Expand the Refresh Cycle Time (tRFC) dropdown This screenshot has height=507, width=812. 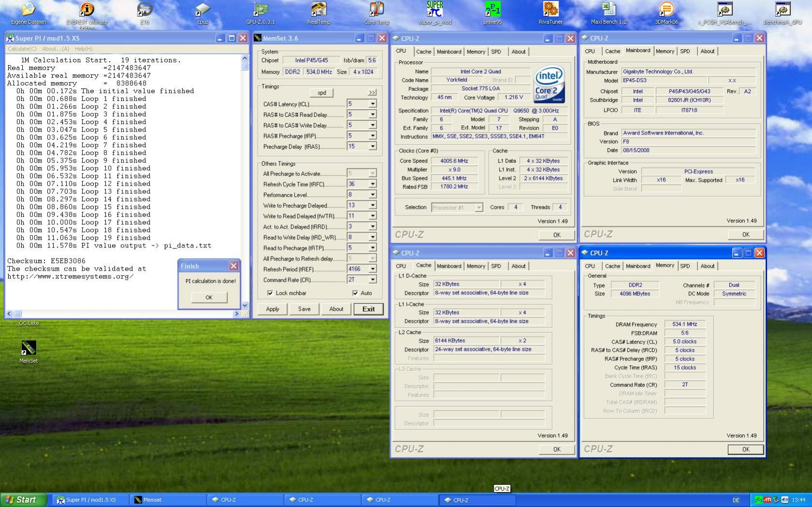pyautogui.click(x=372, y=184)
